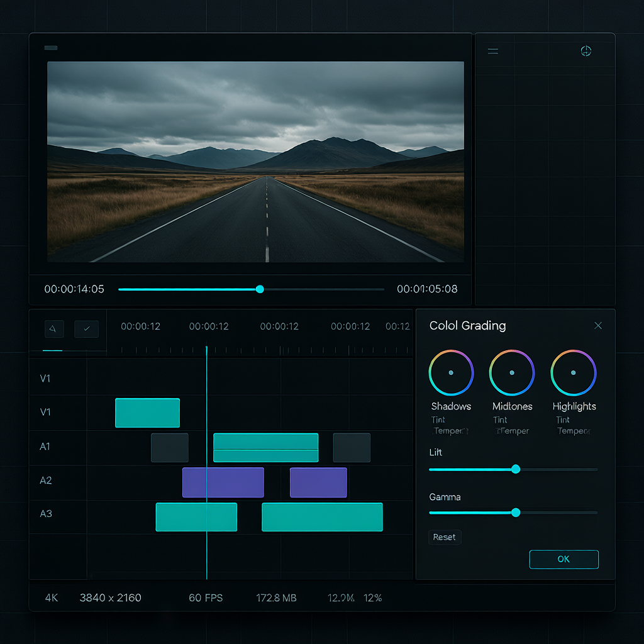Click the playhead marker on the timeline ruler

pos(206,350)
